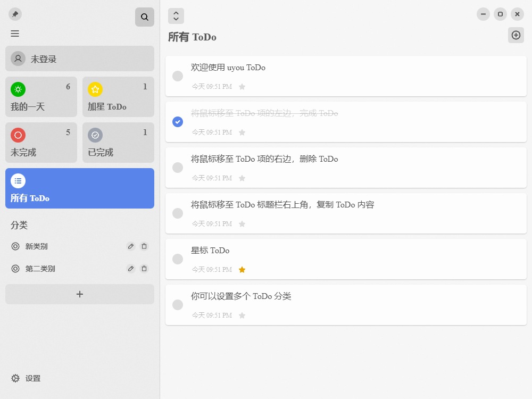Click 未登录 to log in

tap(79, 59)
